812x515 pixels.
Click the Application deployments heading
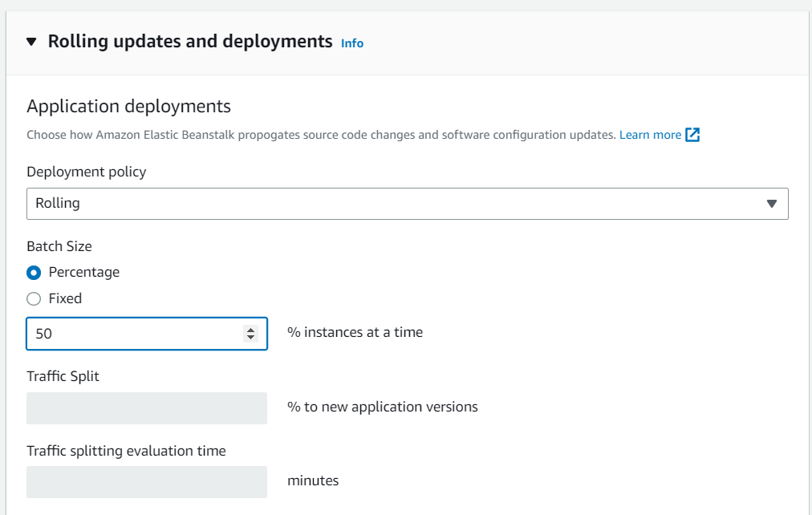point(129,106)
